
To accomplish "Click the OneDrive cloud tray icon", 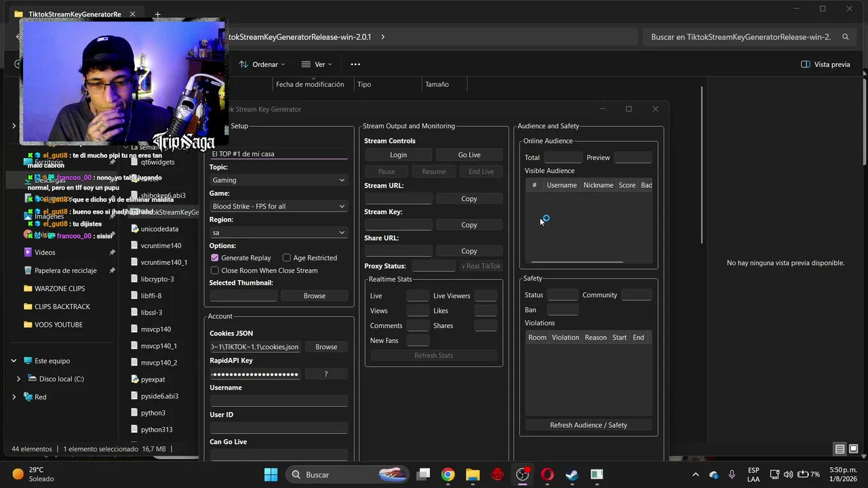I will click(713, 474).
